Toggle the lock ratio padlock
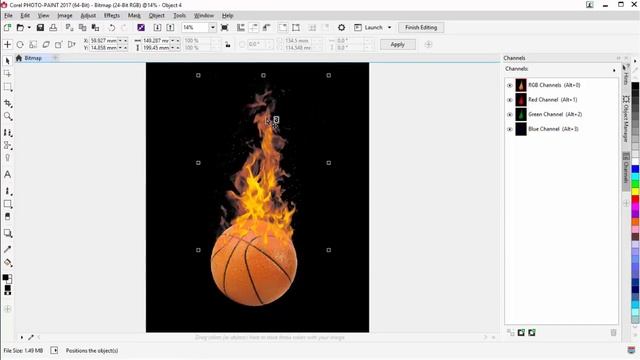The height and width of the screenshot is (360, 640). [228, 44]
